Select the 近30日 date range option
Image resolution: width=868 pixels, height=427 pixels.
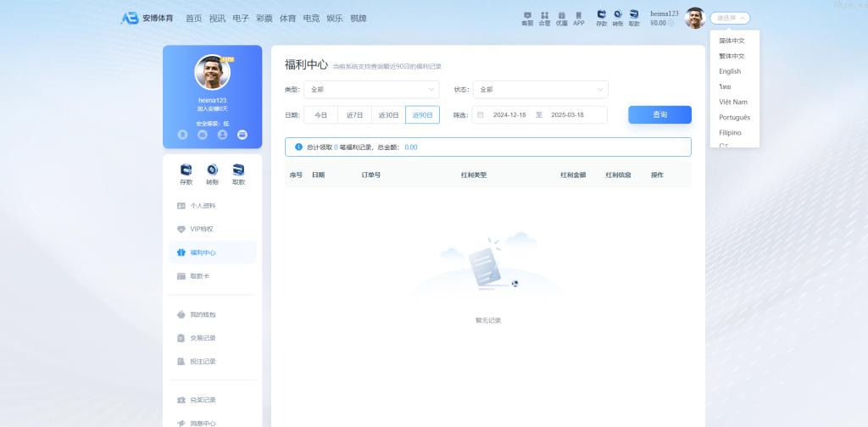tap(388, 114)
